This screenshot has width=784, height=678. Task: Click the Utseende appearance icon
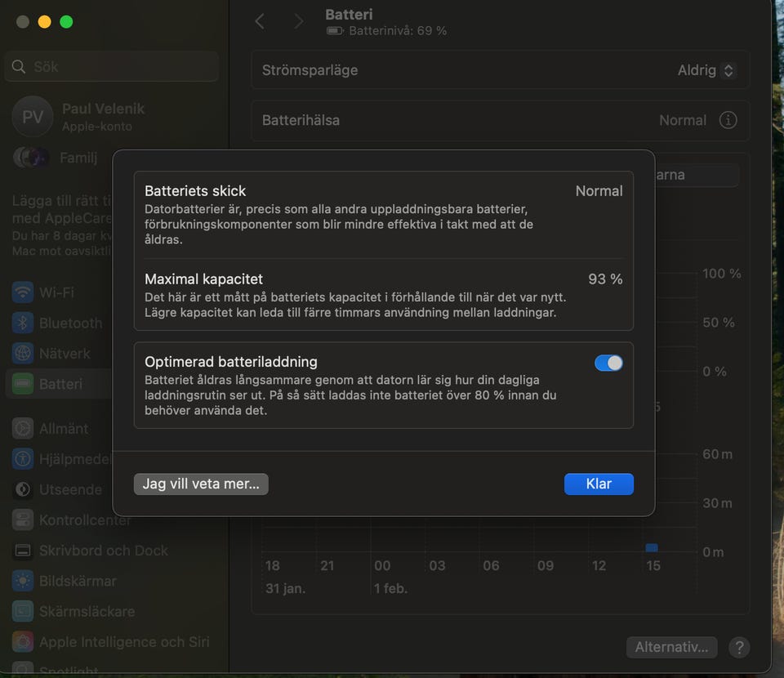point(23,490)
